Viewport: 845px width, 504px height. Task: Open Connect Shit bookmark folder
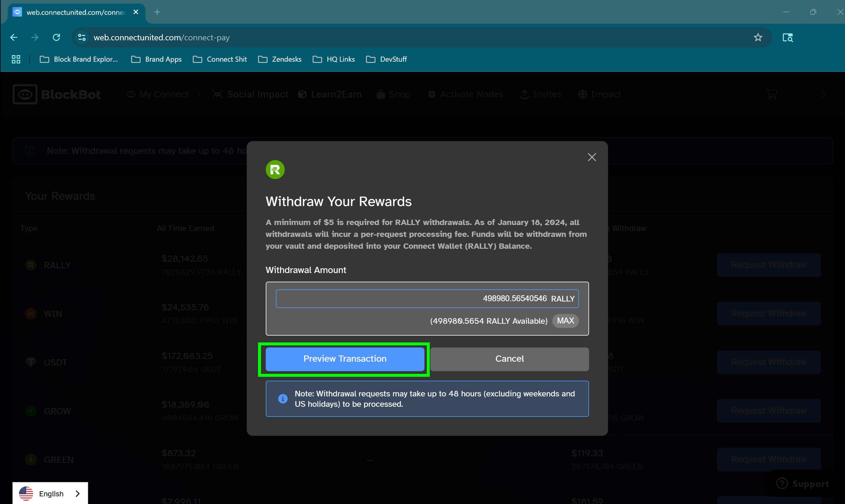pyautogui.click(x=220, y=59)
